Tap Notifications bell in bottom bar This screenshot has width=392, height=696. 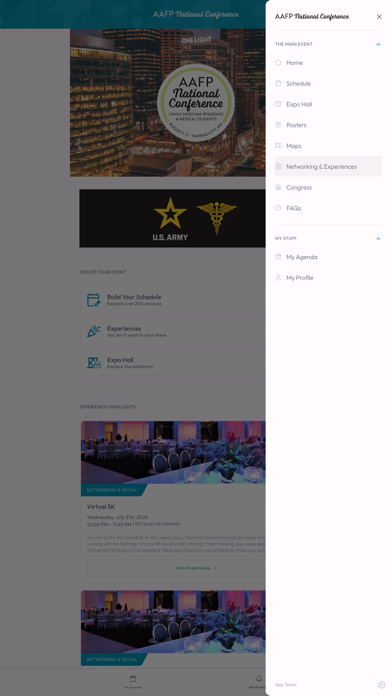(259, 679)
